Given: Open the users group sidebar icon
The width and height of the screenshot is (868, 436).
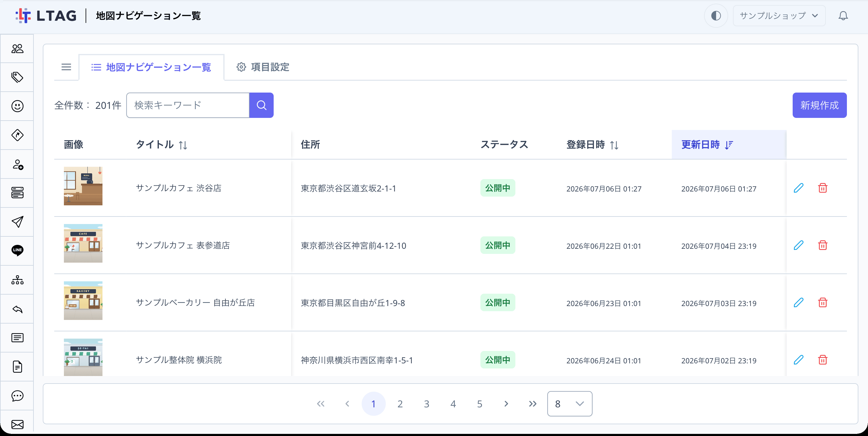Looking at the screenshot, I should pyautogui.click(x=17, y=49).
